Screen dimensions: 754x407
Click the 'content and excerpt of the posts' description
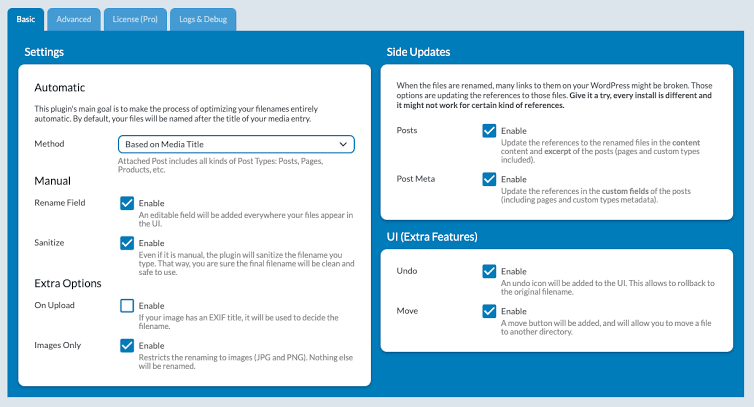(x=600, y=151)
